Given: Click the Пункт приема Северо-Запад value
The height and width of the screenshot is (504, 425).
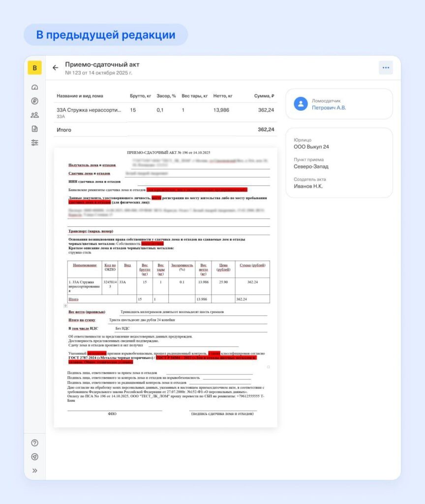Looking at the screenshot, I should pos(311,167).
